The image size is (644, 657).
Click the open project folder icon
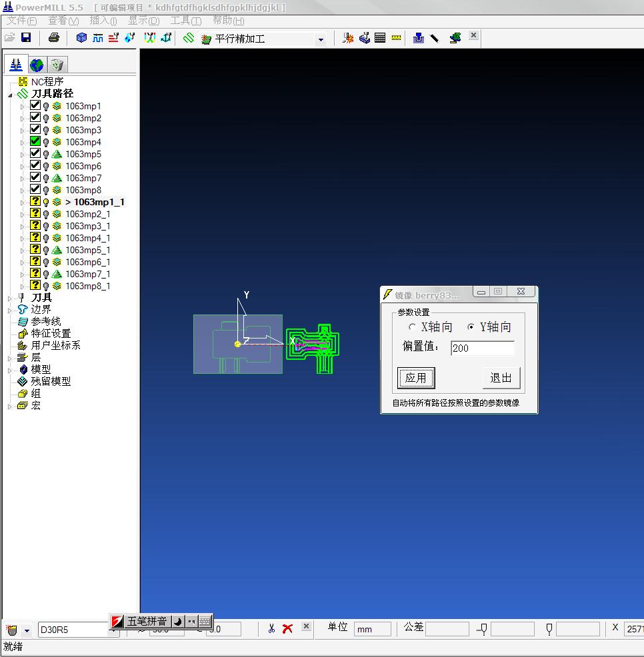pyautogui.click(x=9, y=38)
